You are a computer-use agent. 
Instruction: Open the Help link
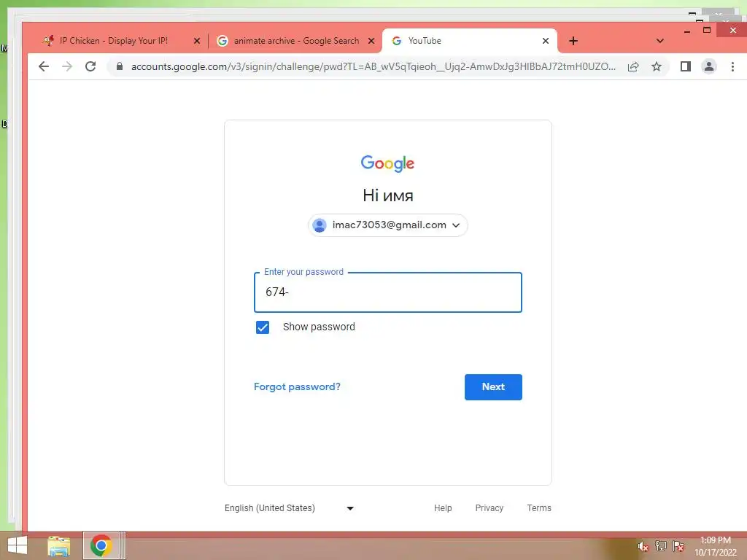[443, 508]
